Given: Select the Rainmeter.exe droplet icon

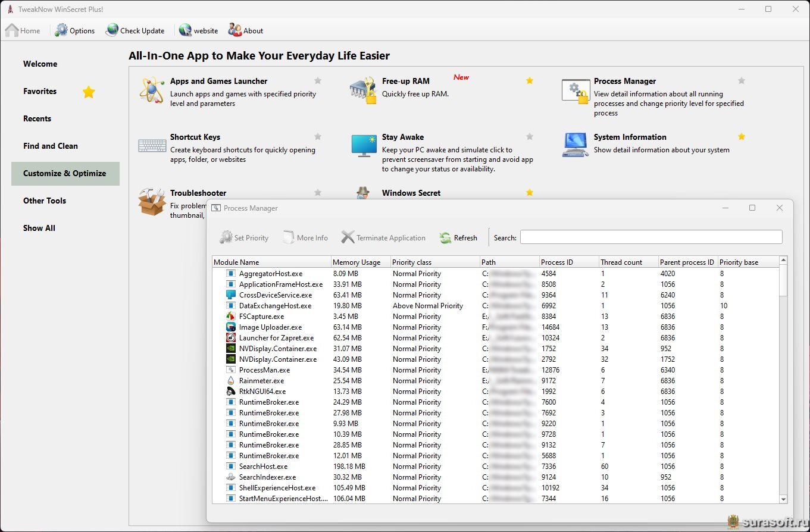Looking at the screenshot, I should pos(231,381).
